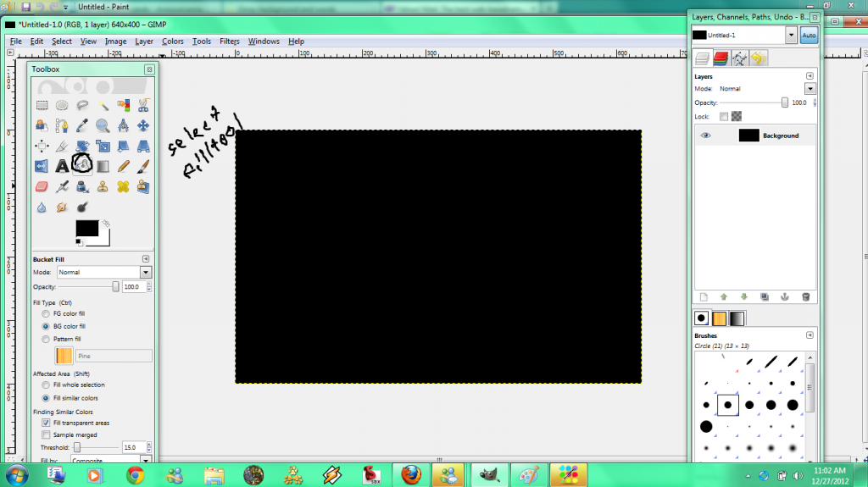Select the Dodge/Burn tool
Viewport: 868px width, 487px height.
[82, 207]
